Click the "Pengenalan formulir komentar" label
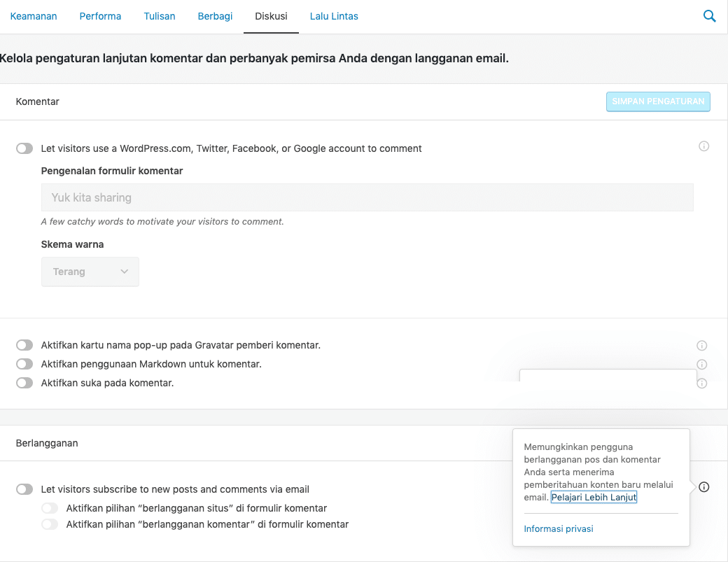This screenshot has height=562, width=728. tap(112, 171)
